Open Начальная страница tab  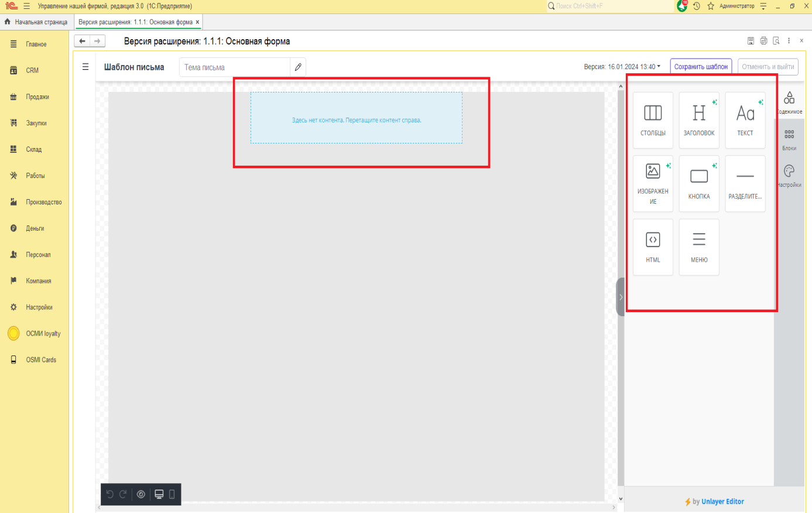pos(36,22)
